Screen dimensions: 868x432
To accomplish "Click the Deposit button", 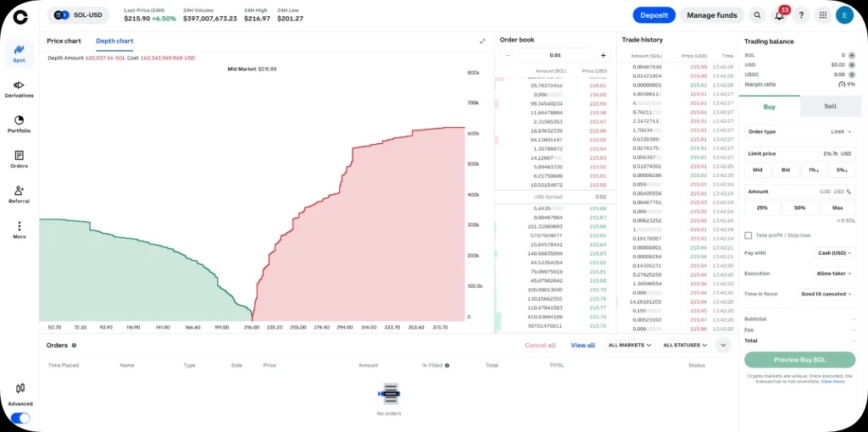I will point(654,15).
